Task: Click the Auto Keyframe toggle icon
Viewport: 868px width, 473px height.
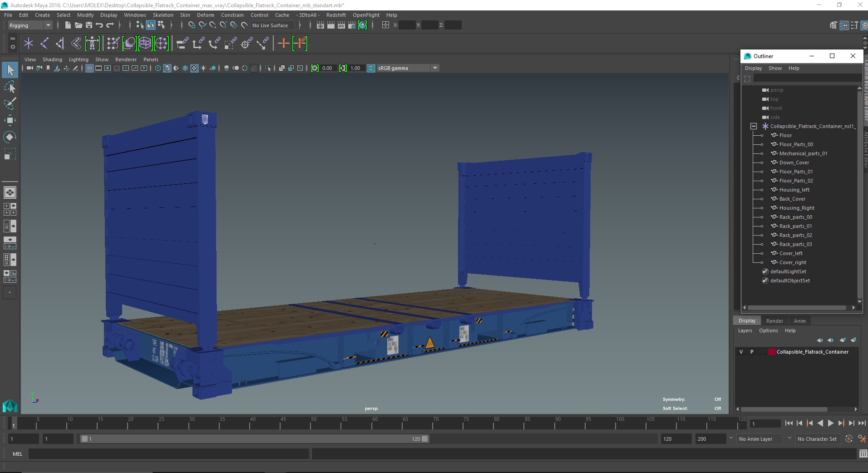Action: click(848, 439)
